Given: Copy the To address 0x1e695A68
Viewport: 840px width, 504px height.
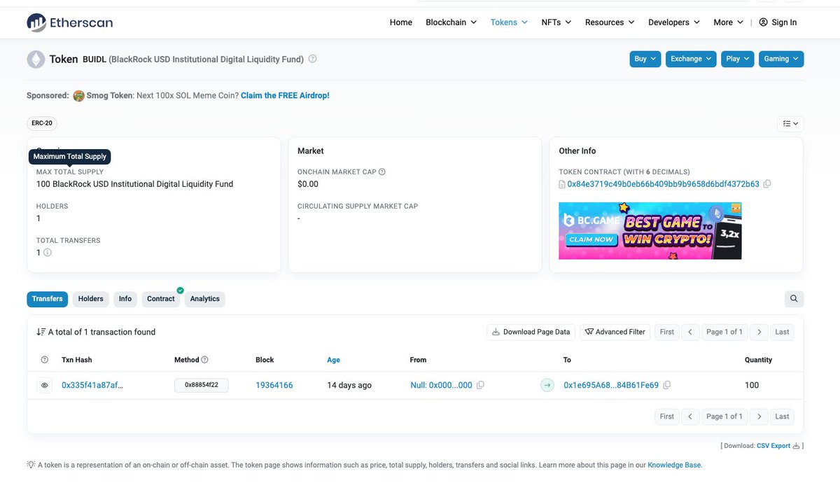Looking at the screenshot, I should click(667, 385).
